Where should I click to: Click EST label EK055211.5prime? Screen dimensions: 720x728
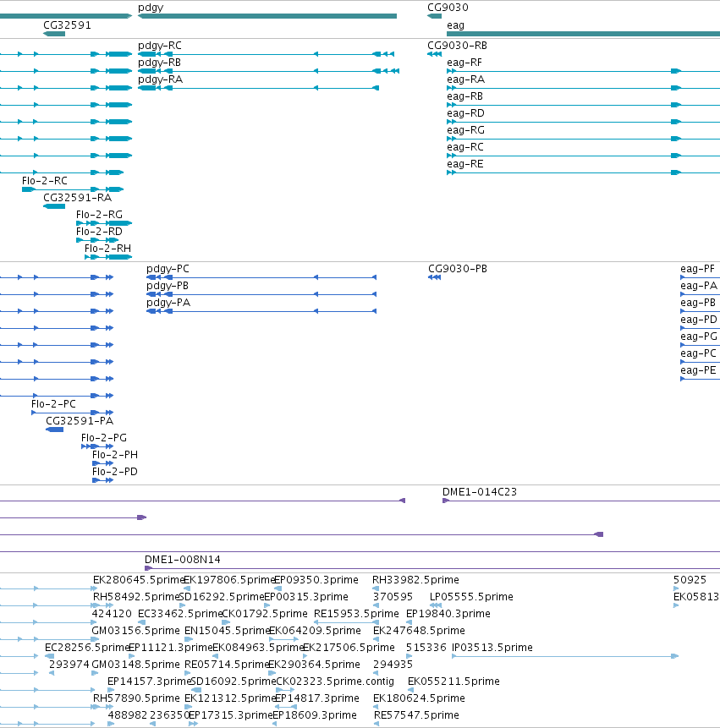(x=453, y=681)
